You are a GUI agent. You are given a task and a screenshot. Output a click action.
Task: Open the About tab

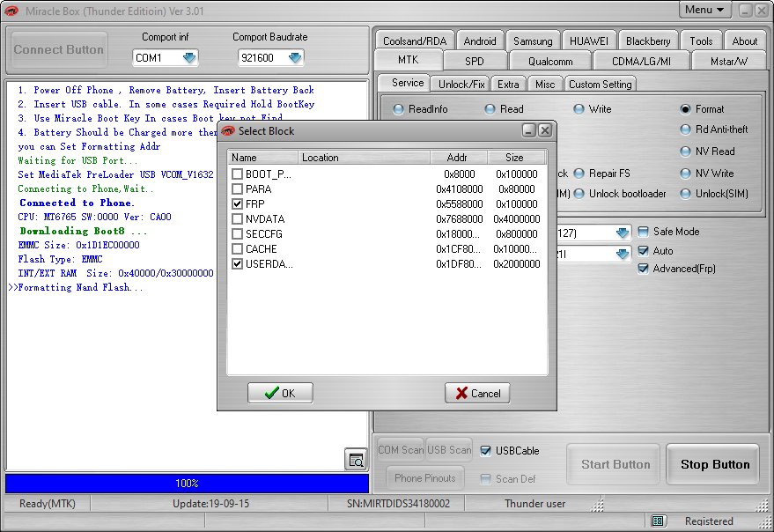pyautogui.click(x=744, y=41)
